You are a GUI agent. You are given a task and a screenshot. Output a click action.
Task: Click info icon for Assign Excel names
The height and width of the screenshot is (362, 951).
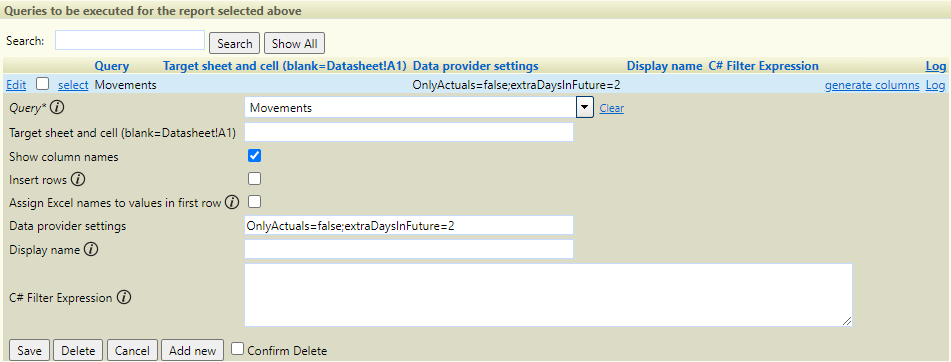tap(232, 203)
